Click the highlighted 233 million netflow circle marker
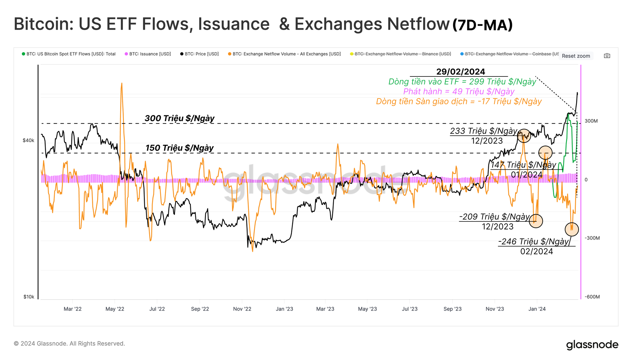Viewport: 632px width, 364px height. (524, 136)
